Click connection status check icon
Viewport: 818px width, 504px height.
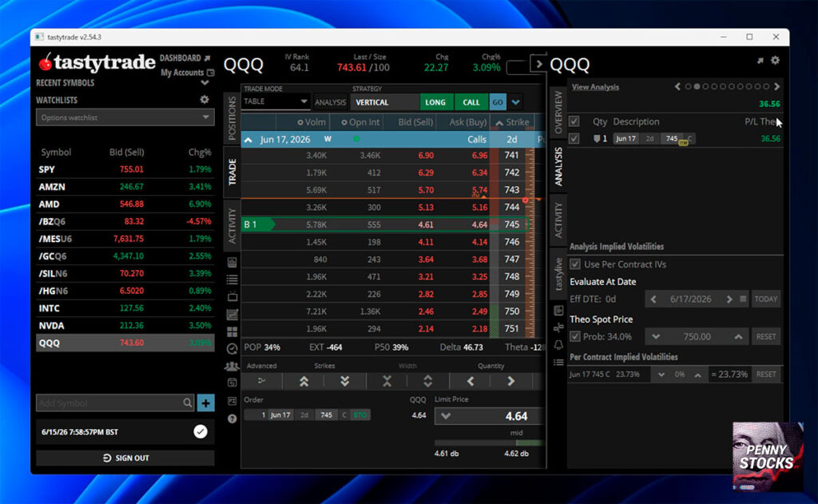201,431
